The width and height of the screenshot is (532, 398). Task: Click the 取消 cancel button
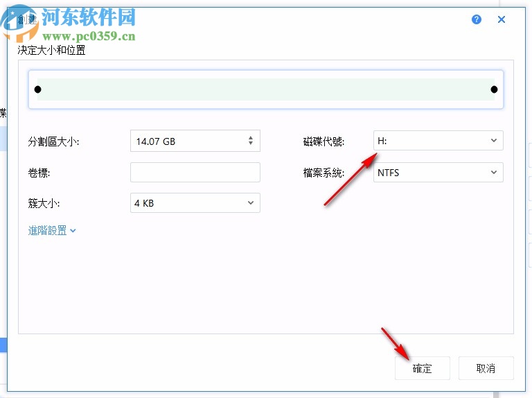pos(486,368)
